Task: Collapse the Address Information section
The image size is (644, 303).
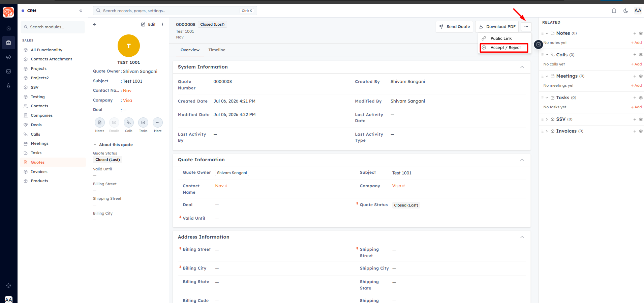Action: click(522, 237)
